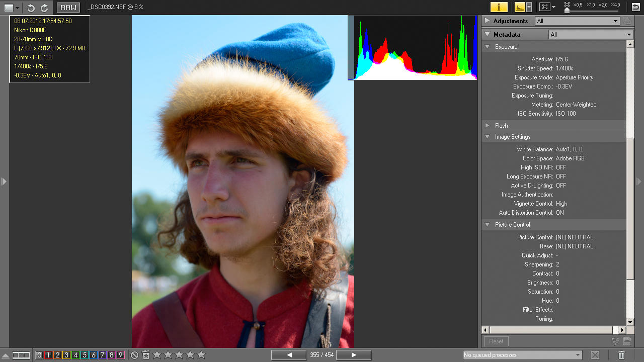Go to the previous image

coord(289,355)
